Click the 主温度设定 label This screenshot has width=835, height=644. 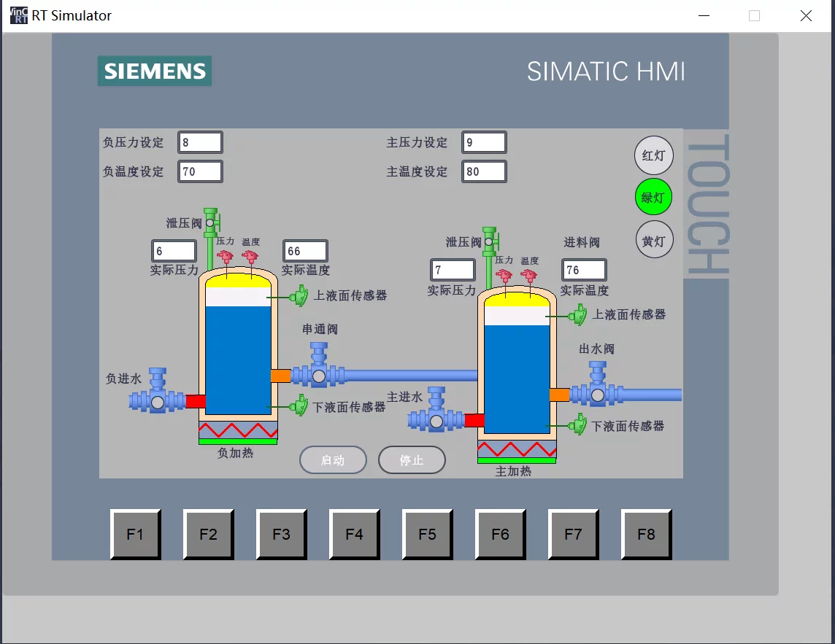(417, 172)
